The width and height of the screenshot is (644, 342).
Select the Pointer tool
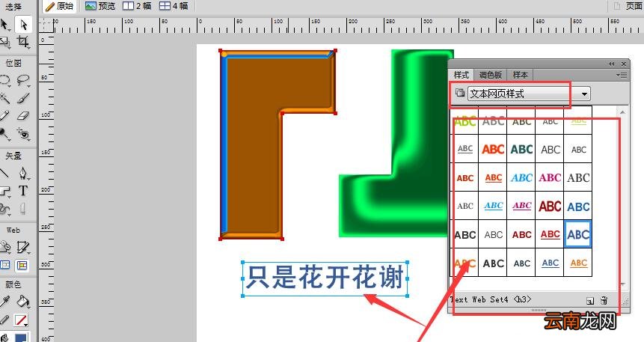5,25
